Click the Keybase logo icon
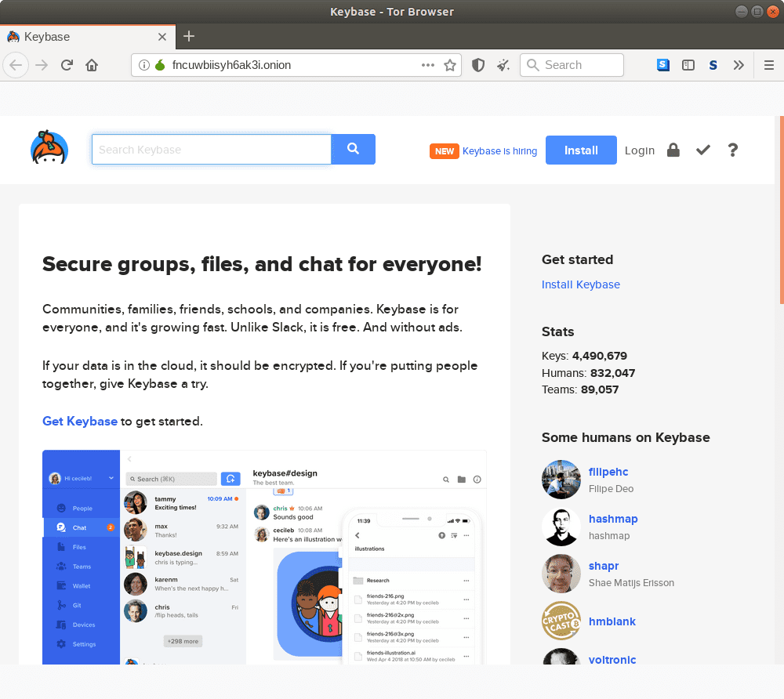This screenshot has width=784, height=699. pyautogui.click(x=49, y=148)
